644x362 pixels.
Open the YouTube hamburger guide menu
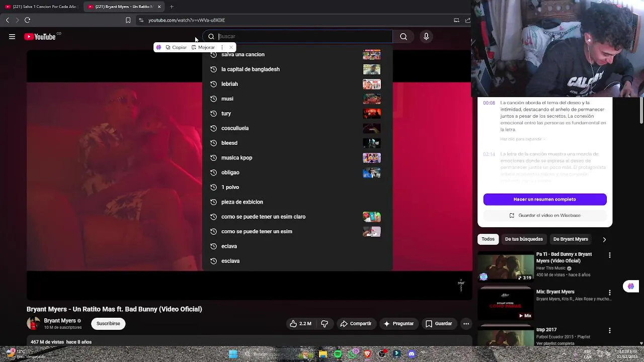pyautogui.click(x=12, y=37)
